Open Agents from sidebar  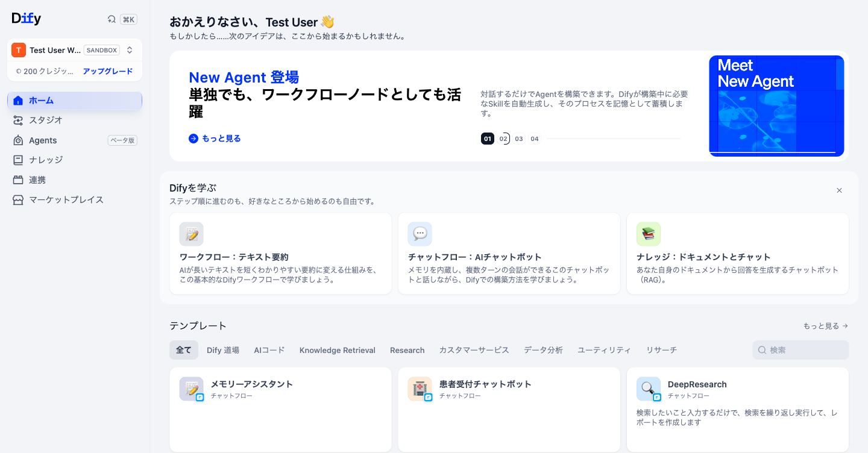(75, 140)
